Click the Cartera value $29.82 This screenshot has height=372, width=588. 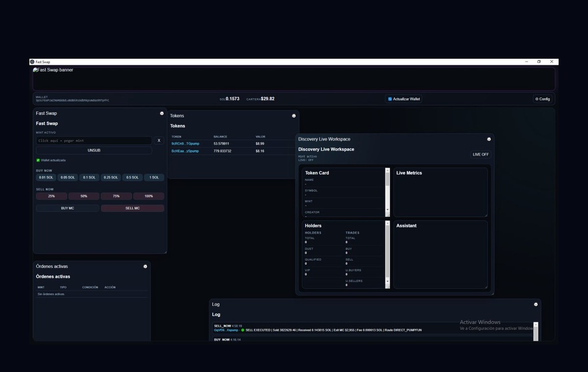click(x=268, y=99)
